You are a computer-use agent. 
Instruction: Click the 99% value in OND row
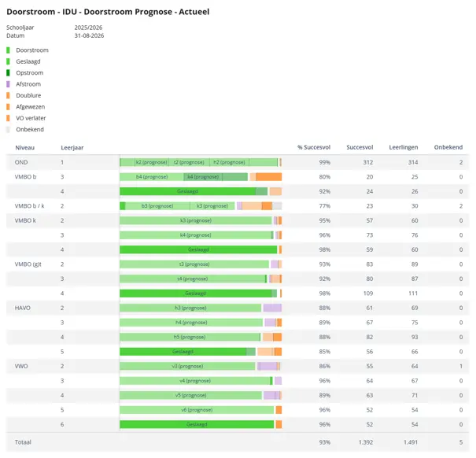click(x=324, y=162)
